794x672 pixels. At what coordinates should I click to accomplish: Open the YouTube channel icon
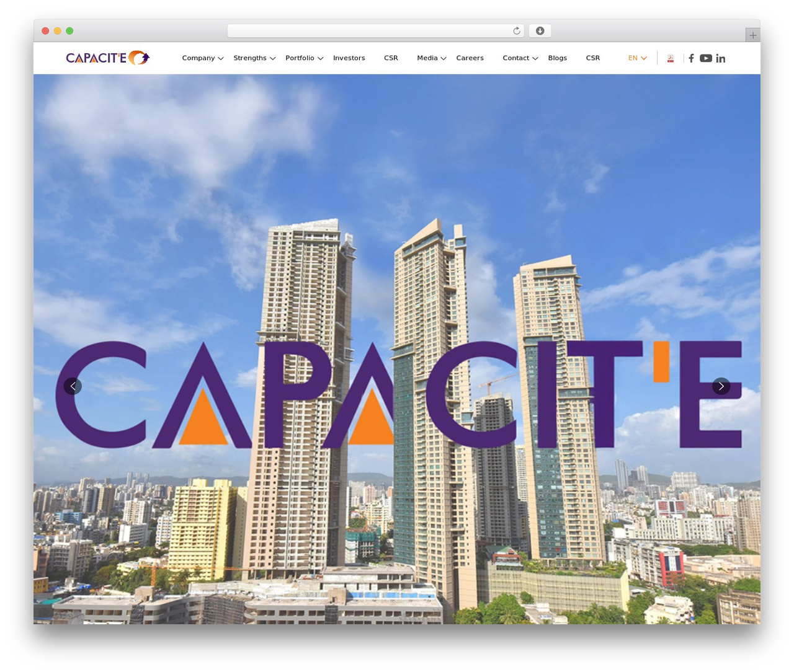706,58
